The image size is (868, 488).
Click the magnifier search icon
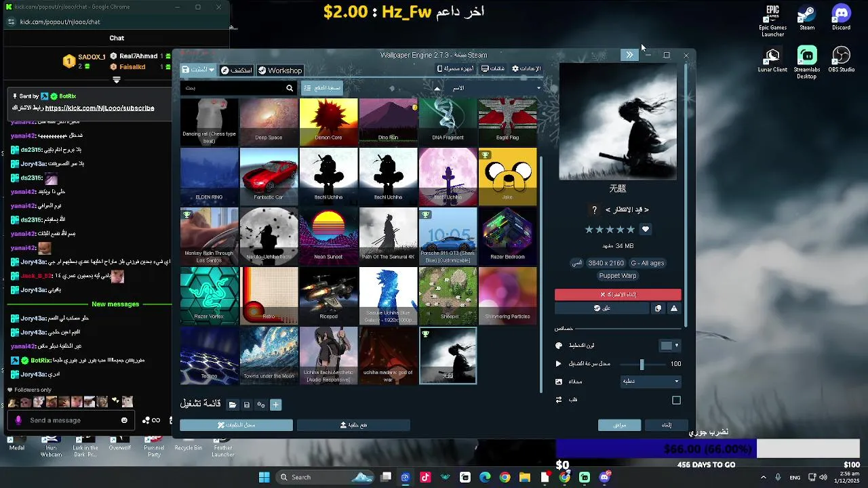click(290, 88)
